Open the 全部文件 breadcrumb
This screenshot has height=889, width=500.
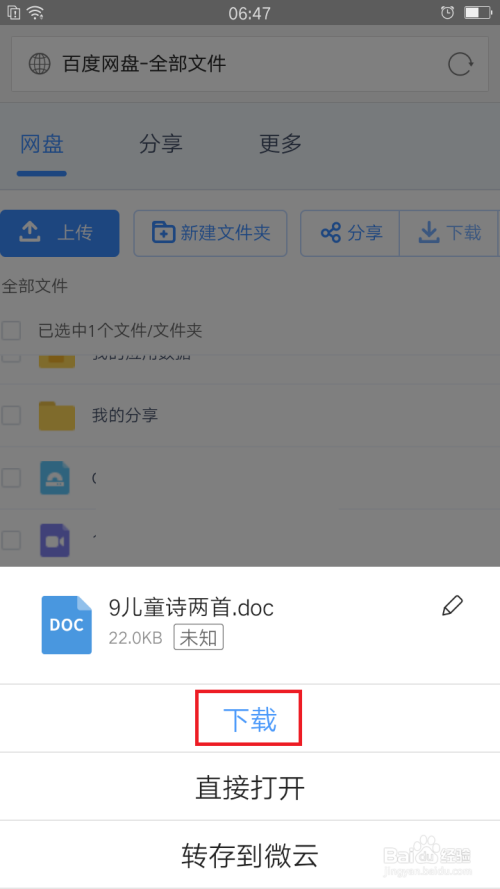point(35,286)
